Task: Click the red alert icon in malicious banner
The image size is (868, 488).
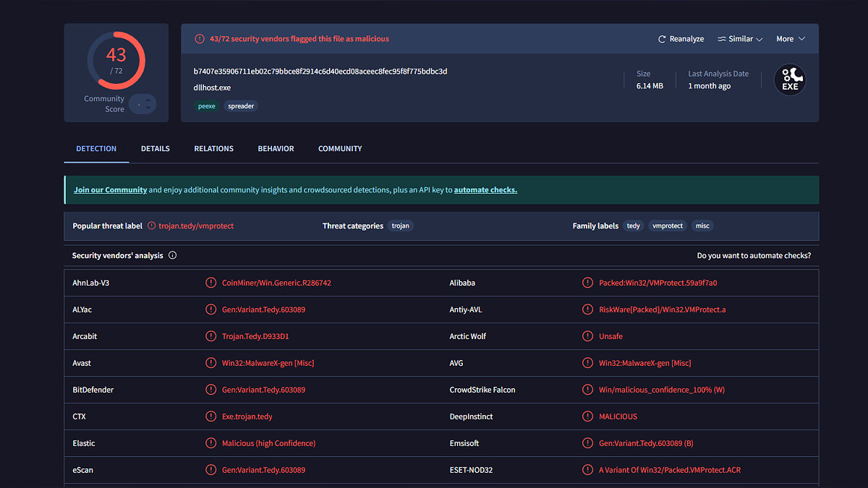Action: click(x=200, y=39)
